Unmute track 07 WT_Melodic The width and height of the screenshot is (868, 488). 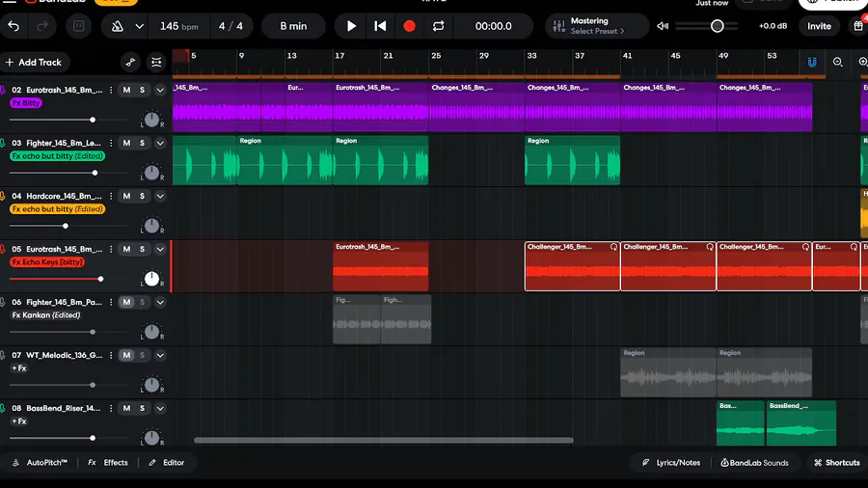(x=126, y=355)
